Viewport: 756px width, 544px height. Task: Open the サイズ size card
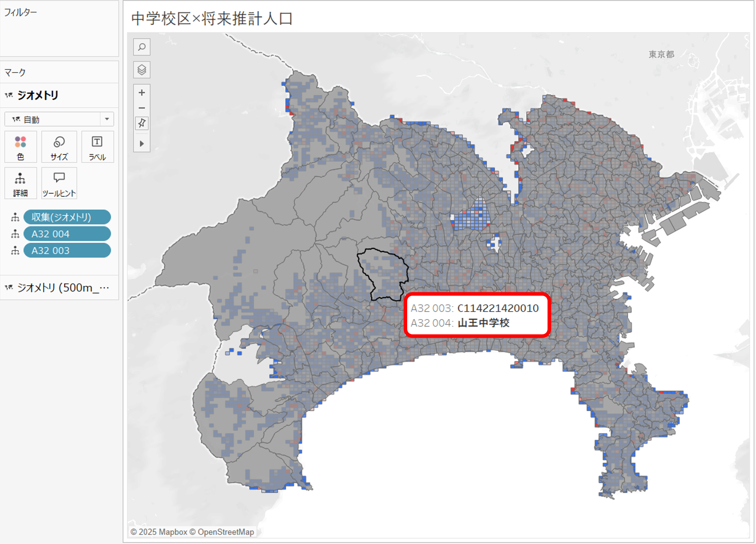[59, 147]
